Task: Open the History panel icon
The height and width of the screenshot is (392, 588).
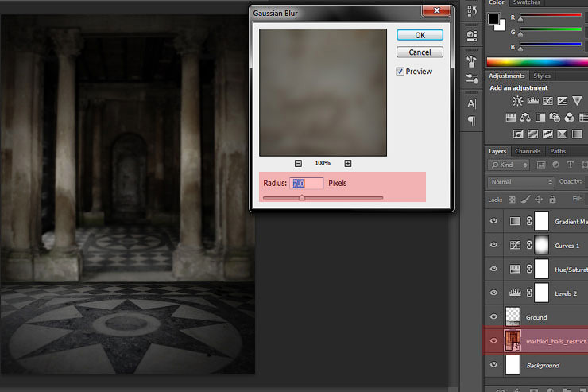Action: [471, 13]
